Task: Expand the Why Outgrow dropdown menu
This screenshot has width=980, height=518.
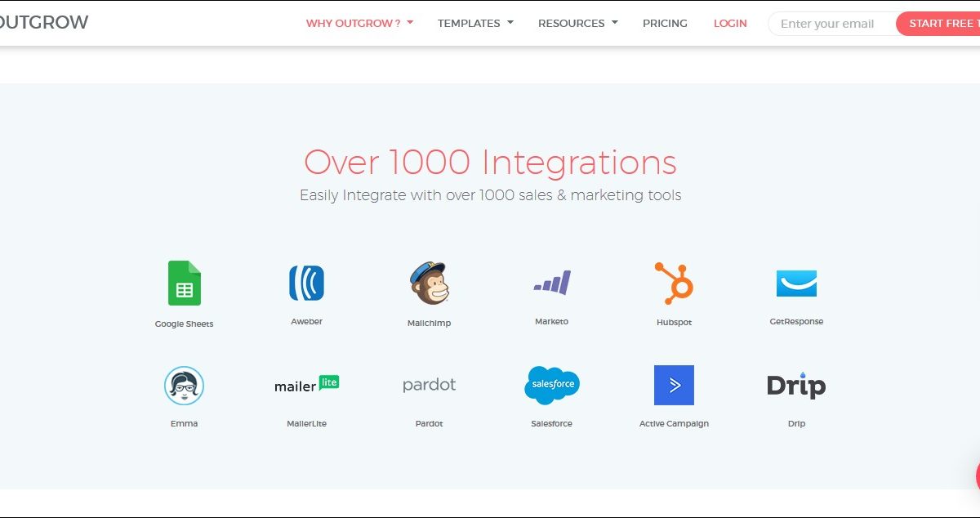Action: click(359, 23)
